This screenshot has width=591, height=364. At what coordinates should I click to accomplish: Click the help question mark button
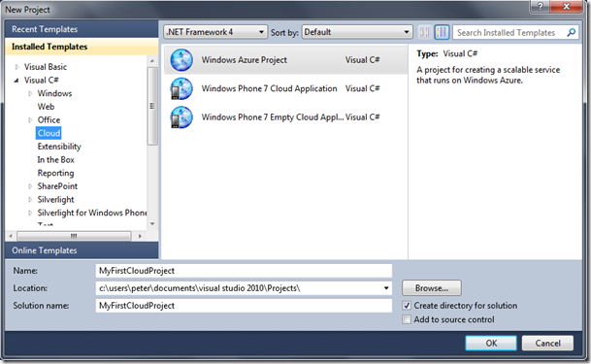(541, 7)
